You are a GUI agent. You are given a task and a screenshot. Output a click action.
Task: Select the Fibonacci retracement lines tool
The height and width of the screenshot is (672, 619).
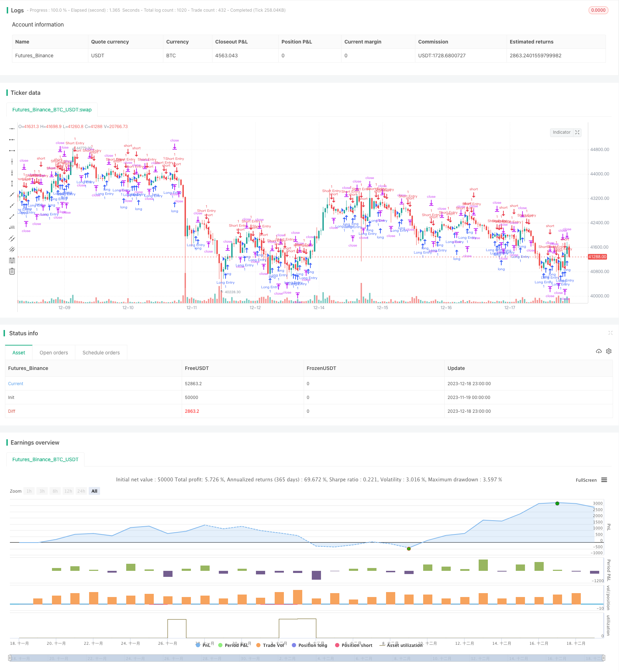point(12,260)
